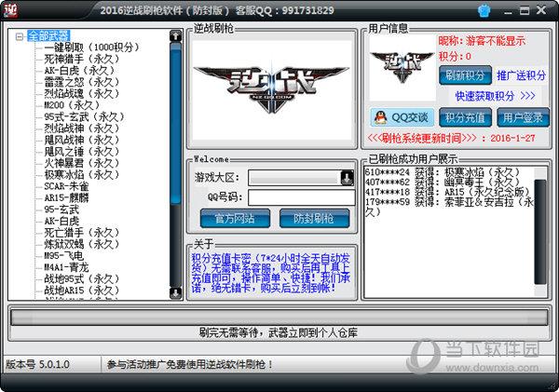This screenshot has height=392, width=559.
Task: Click the 昵称: 游客不能显示 text
Action: 482,41
